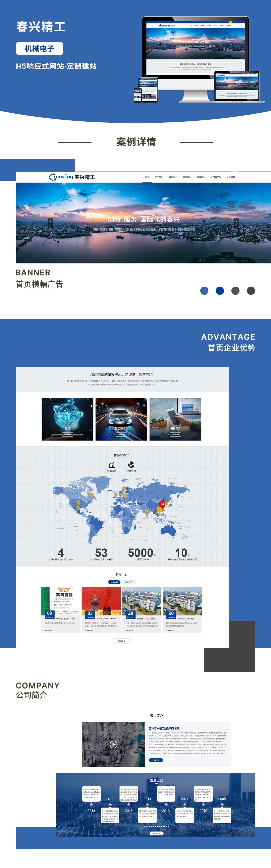
Task: Click 苏州春兴精工股份有限公司 company title
Action: tap(164, 728)
